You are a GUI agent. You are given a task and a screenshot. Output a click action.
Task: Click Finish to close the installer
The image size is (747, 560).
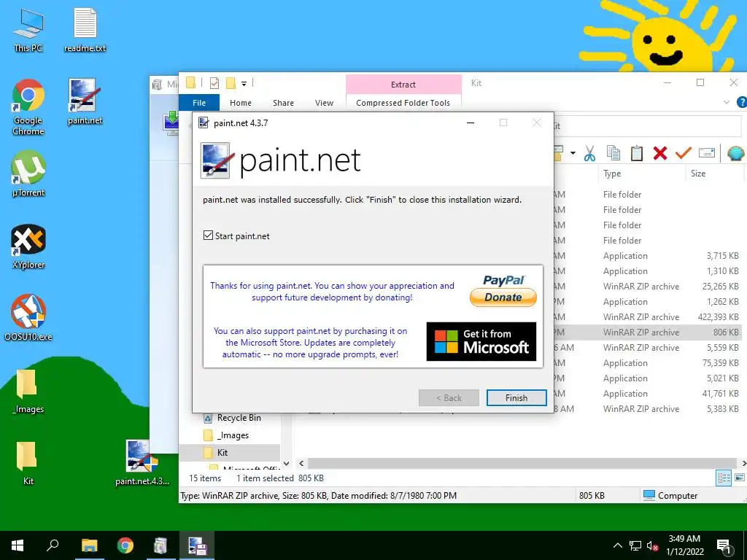516,397
